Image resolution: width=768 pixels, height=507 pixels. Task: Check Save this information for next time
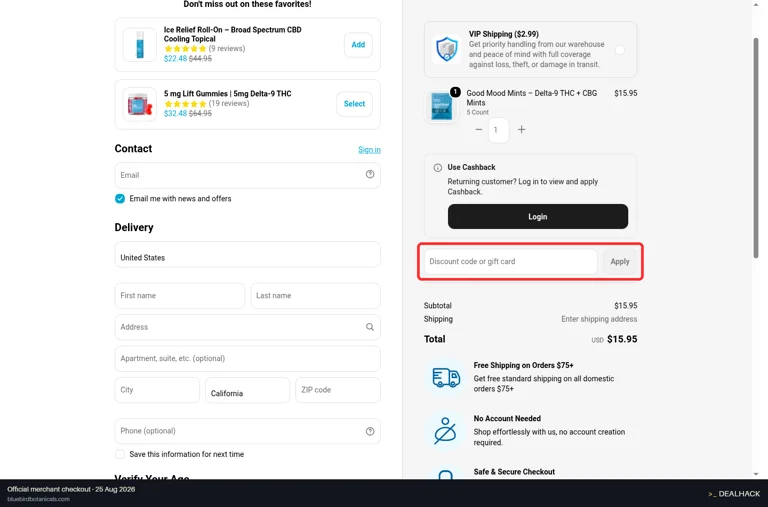point(120,454)
